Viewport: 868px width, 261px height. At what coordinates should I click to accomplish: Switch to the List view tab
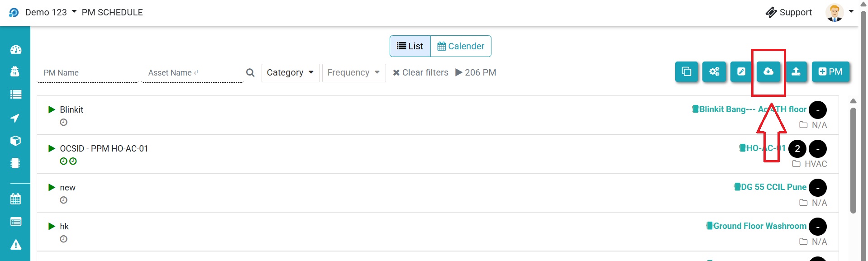[x=410, y=46]
